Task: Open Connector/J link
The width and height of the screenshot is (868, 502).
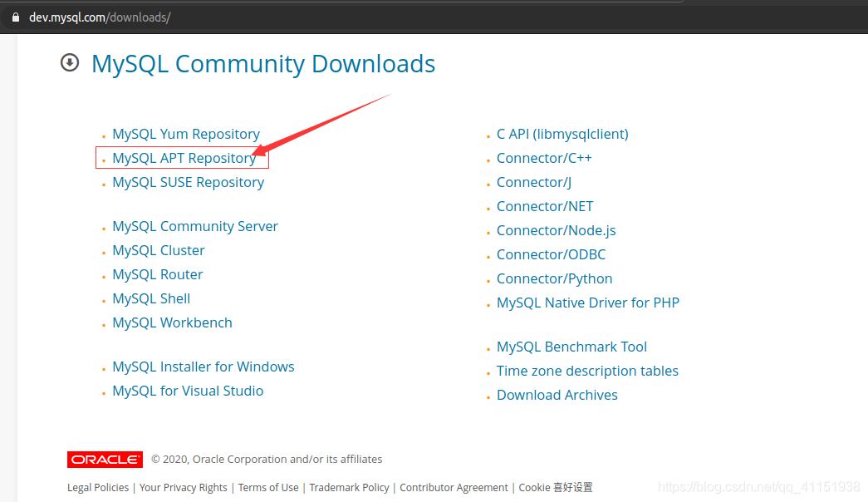Action: coord(533,182)
